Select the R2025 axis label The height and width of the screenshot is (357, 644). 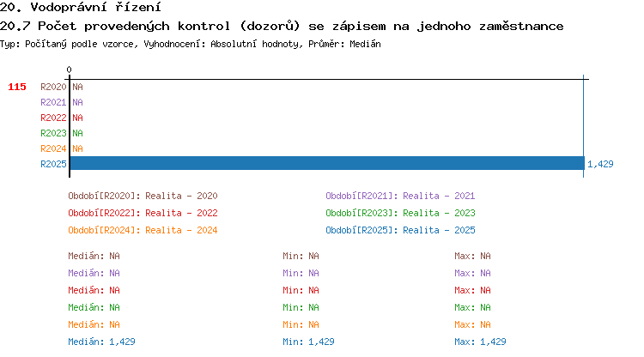[x=53, y=164]
